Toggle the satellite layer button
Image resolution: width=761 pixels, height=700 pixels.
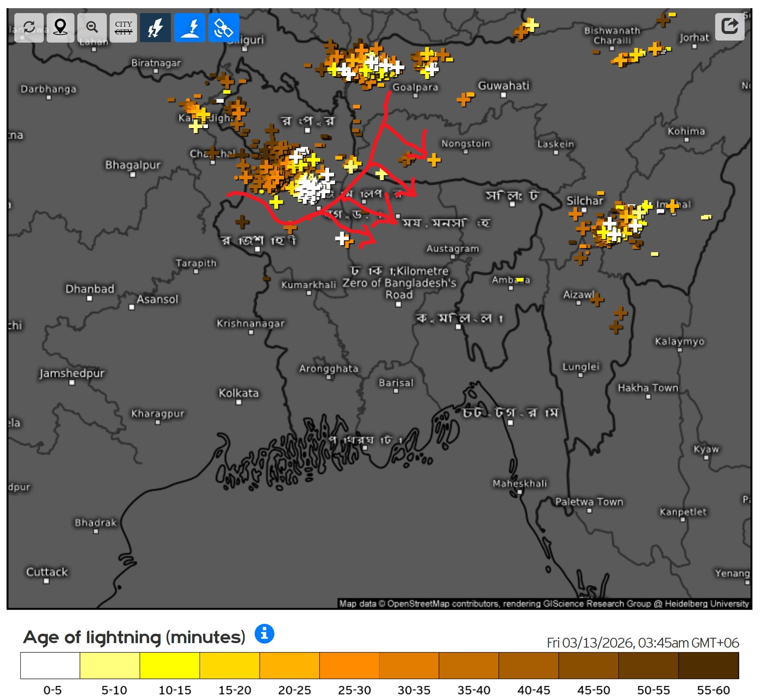coord(223,27)
